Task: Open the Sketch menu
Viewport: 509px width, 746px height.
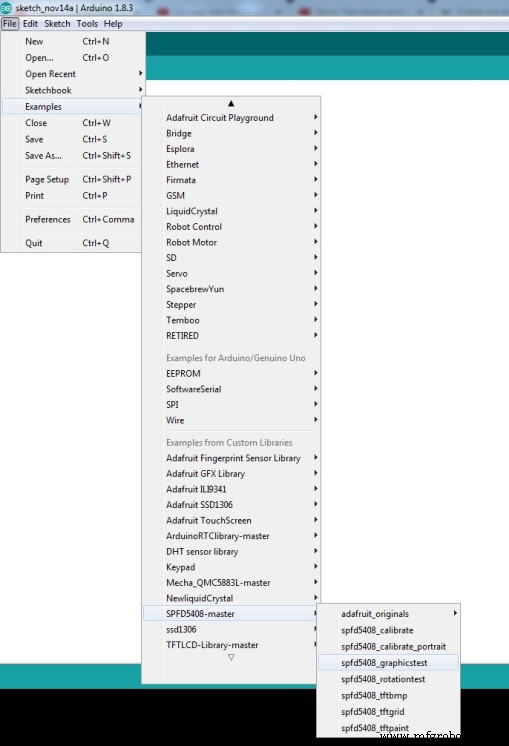Action: tap(57, 23)
